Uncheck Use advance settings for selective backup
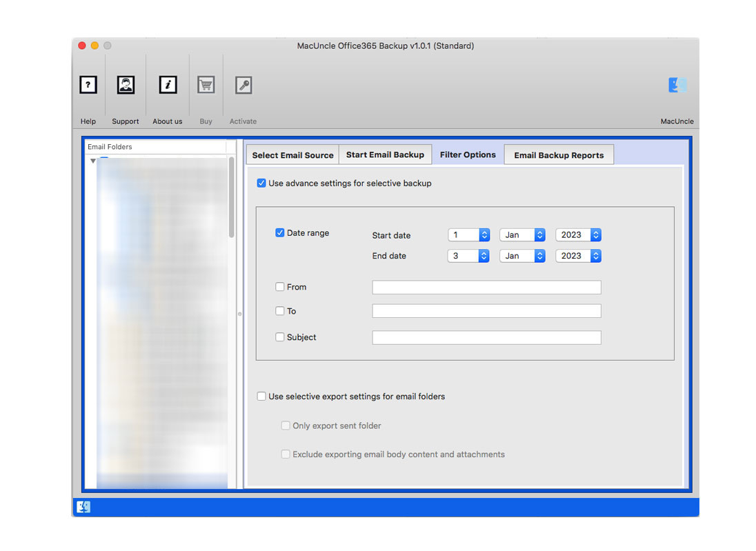Viewport: 756px width, 551px height. 261,183
